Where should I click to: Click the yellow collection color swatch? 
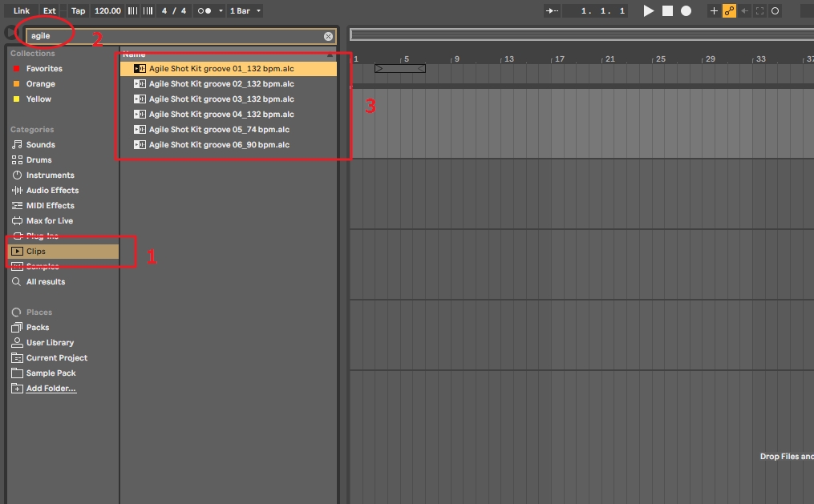pyautogui.click(x=16, y=99)
